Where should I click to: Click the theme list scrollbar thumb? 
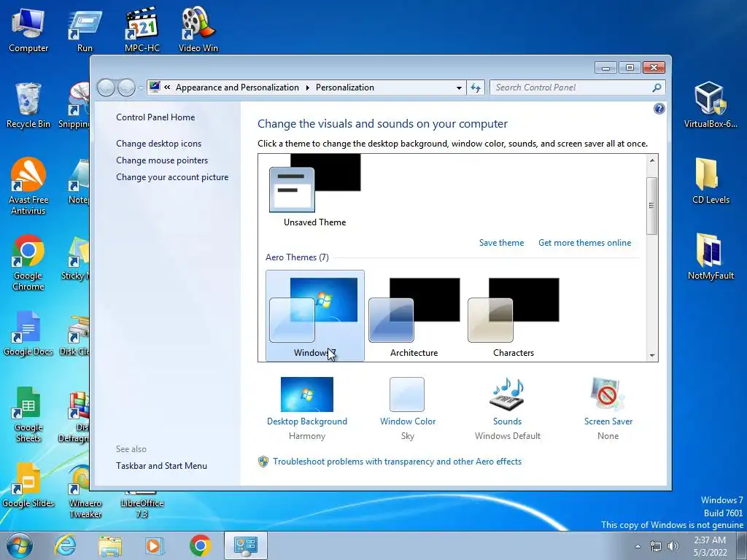tap(651, 206)
